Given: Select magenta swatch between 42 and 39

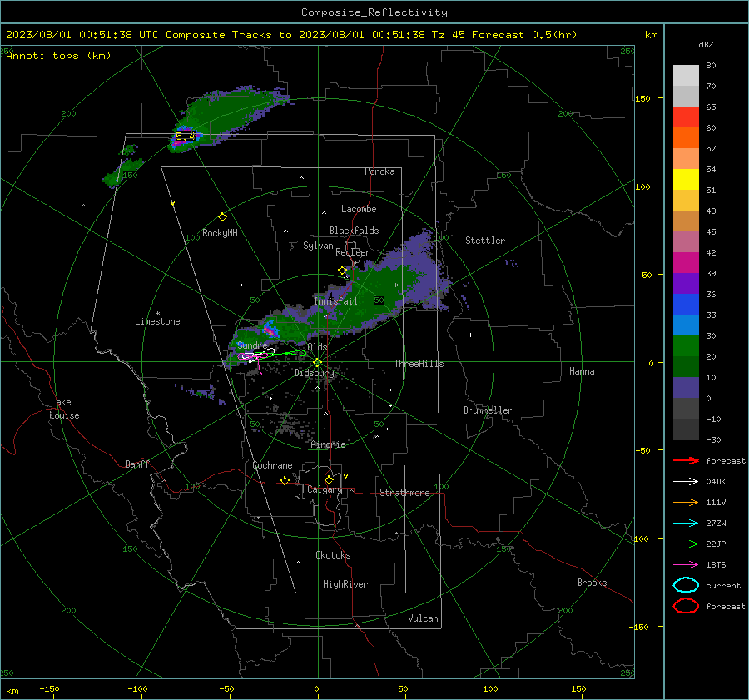Looking at the screenshot, I should click(686, 263).
